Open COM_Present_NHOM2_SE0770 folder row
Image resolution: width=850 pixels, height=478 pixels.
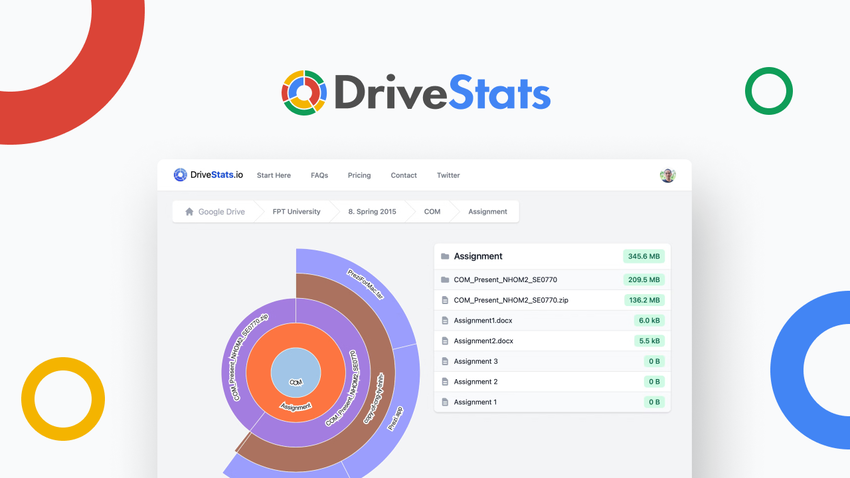[x=552, y=280]
